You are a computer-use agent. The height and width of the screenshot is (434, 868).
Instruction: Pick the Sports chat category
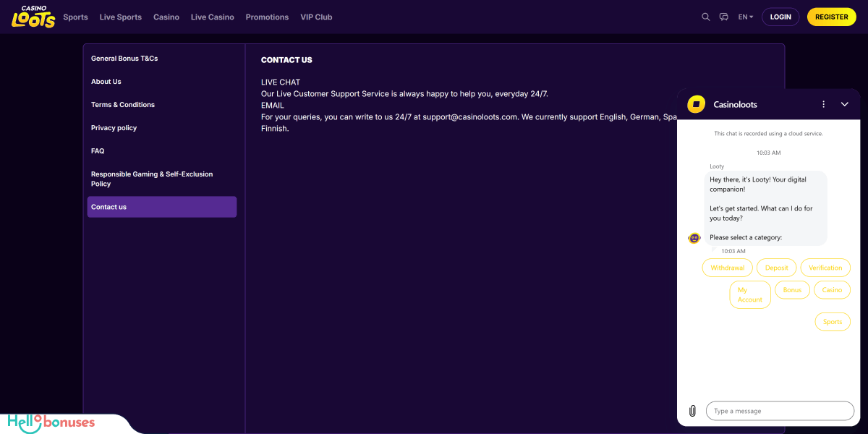tap(833, 322)
